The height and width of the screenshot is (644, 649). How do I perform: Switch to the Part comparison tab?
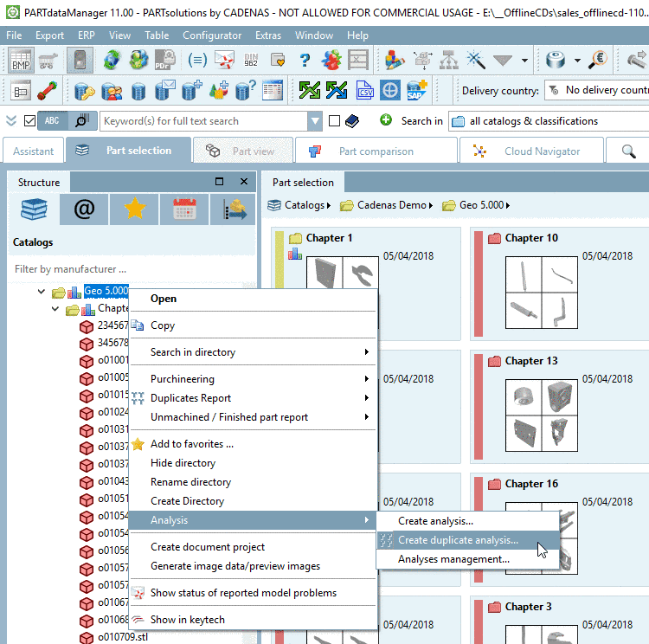click(376, 151)
